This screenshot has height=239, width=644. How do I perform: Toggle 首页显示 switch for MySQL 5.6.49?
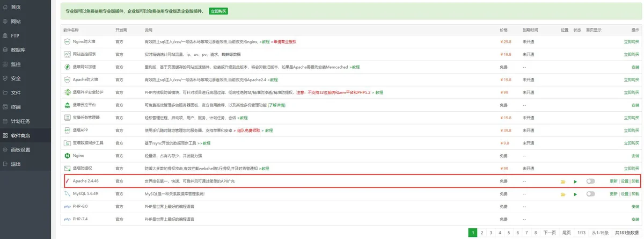[x=591, y=194]
